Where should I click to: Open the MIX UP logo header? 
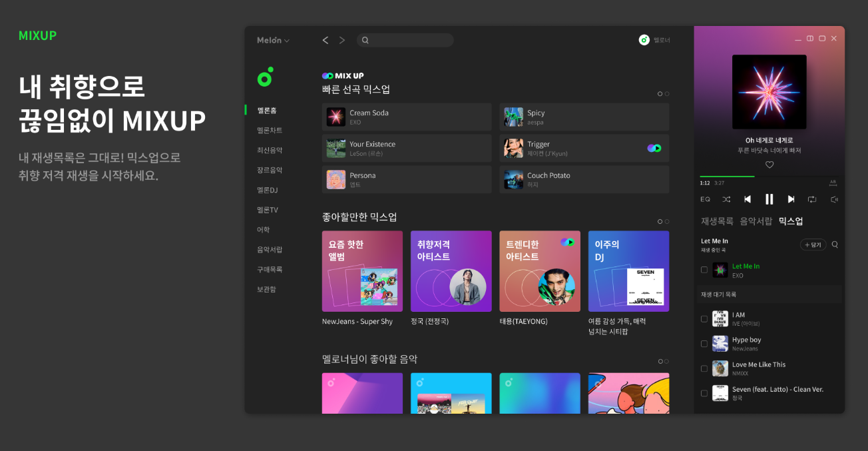click(343, 76)
